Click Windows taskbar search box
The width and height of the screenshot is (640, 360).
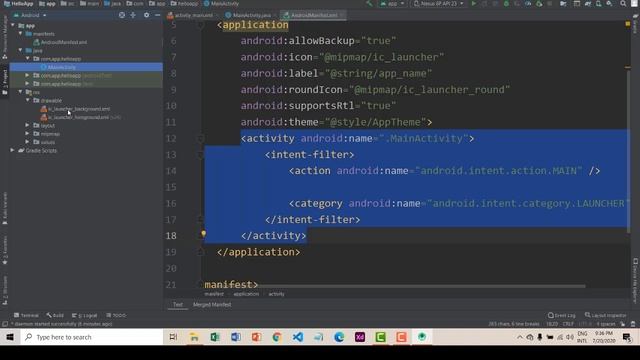click(x=91, y=337)
